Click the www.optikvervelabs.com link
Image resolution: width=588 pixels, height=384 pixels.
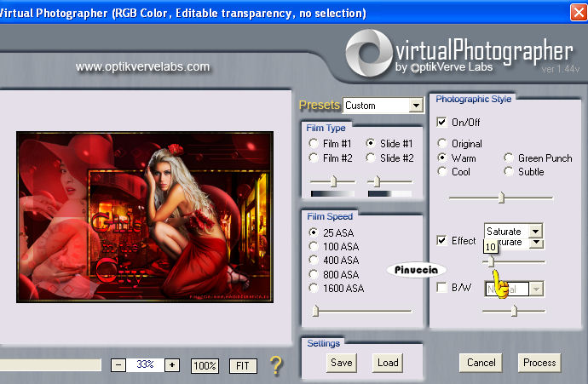tap(142, 66)
